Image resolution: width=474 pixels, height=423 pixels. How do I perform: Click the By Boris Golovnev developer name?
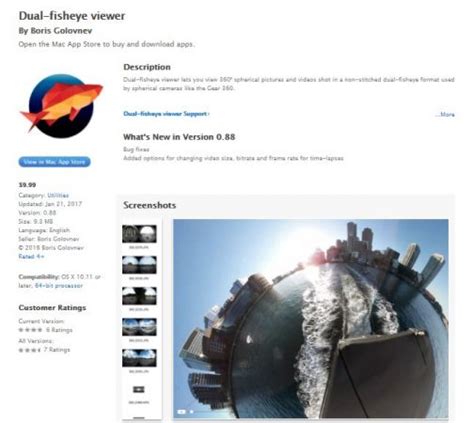click(55, 31)
